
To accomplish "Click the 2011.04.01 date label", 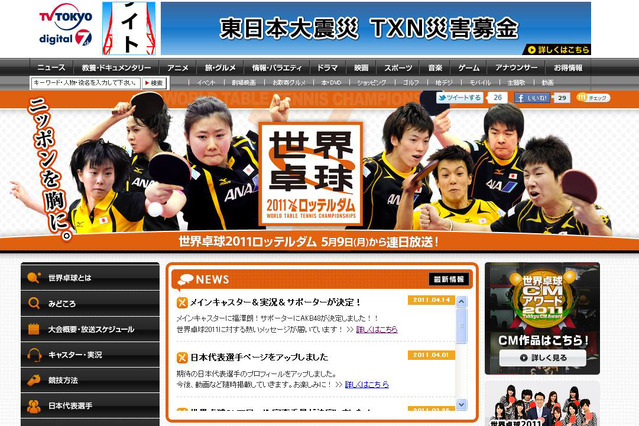I will (431, 355).
